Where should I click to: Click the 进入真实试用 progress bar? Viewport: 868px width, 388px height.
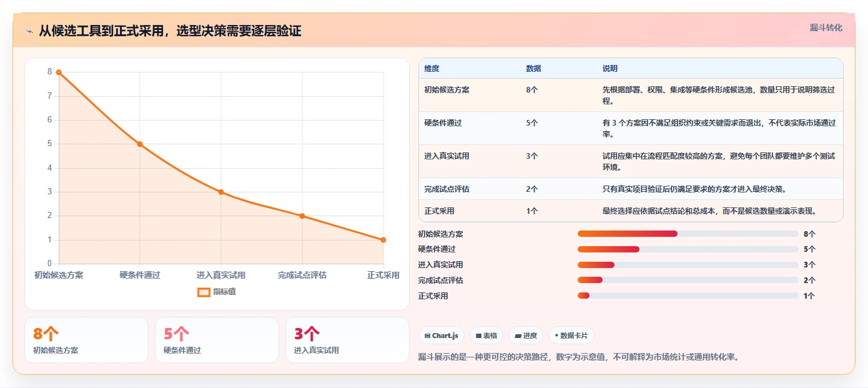(x=688, y=265)
